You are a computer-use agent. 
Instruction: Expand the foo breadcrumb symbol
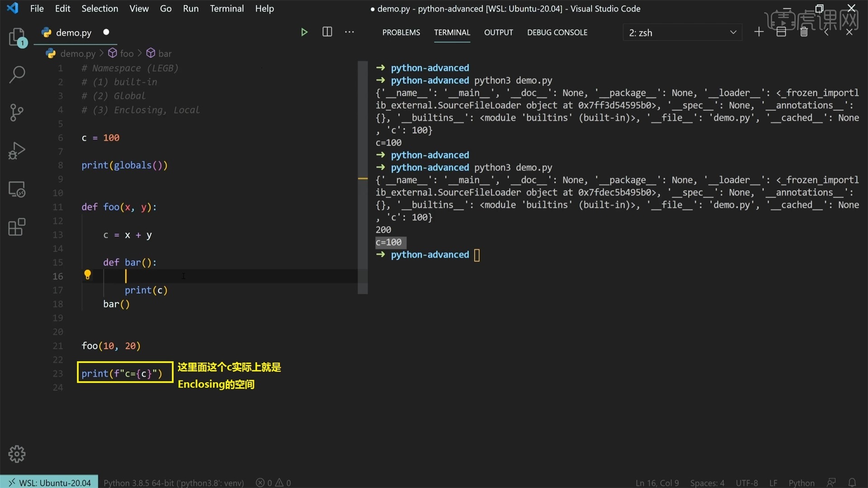pyautogui.click(x=121, y=53)
